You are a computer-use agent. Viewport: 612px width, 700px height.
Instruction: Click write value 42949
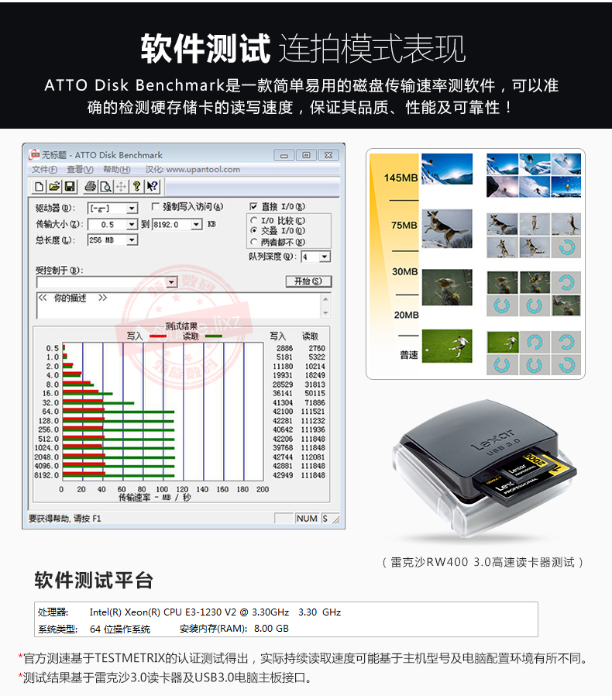tap(283, 475)
